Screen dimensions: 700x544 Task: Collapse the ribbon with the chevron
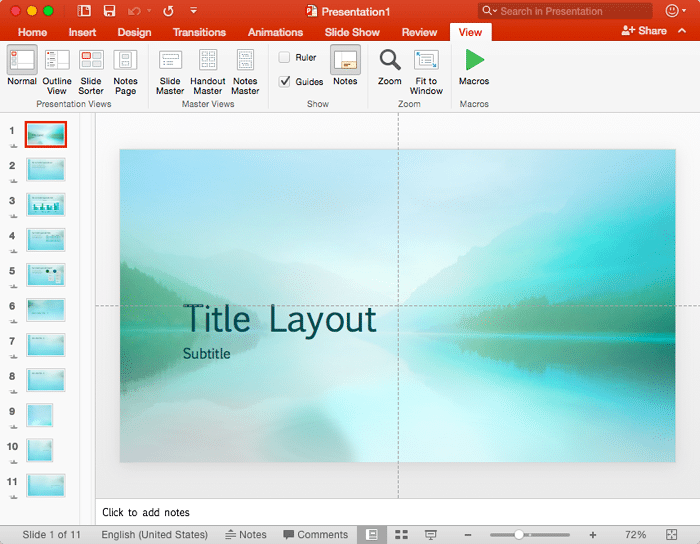point(682,31)
